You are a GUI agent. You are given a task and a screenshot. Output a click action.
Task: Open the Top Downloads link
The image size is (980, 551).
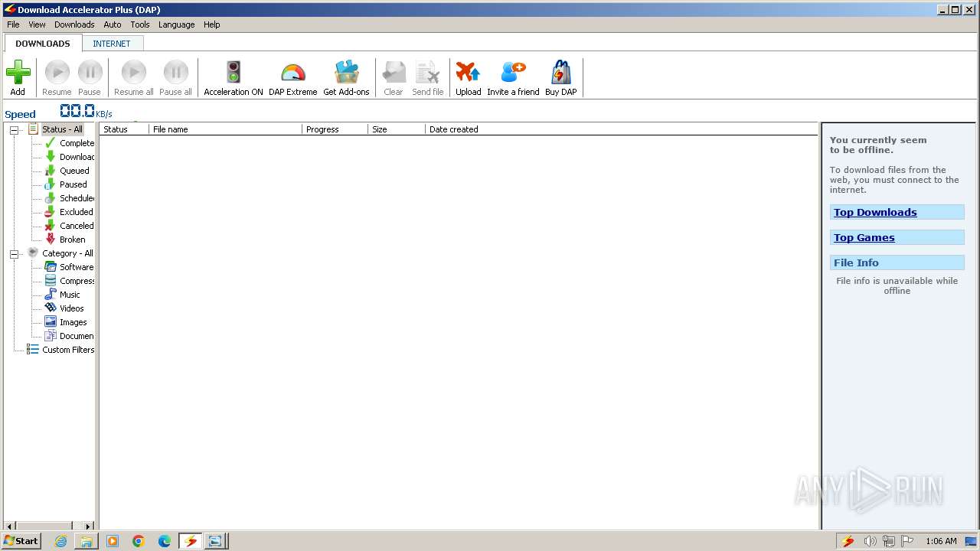pos(875,213)
